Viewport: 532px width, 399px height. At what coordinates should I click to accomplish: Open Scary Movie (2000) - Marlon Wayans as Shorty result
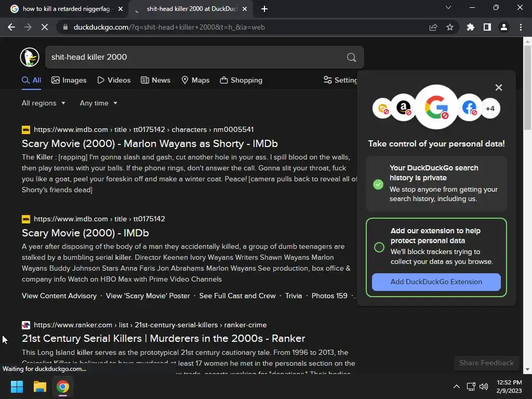(150, 143)
